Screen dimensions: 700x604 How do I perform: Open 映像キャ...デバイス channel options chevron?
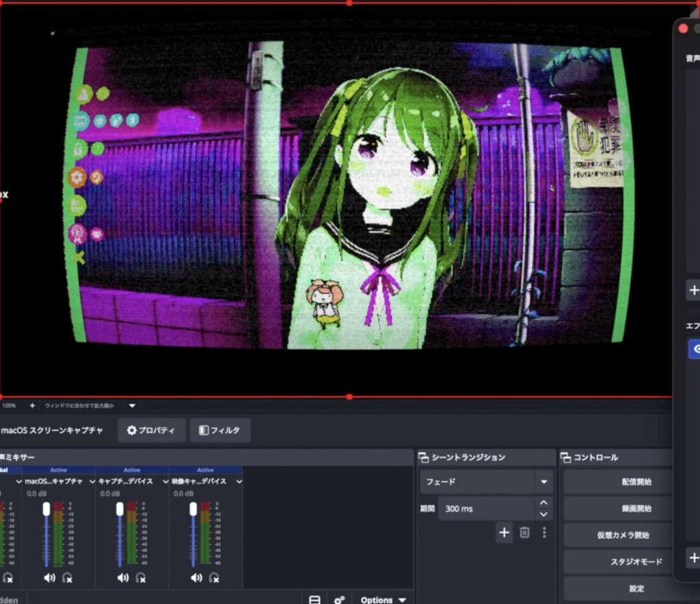239,482
